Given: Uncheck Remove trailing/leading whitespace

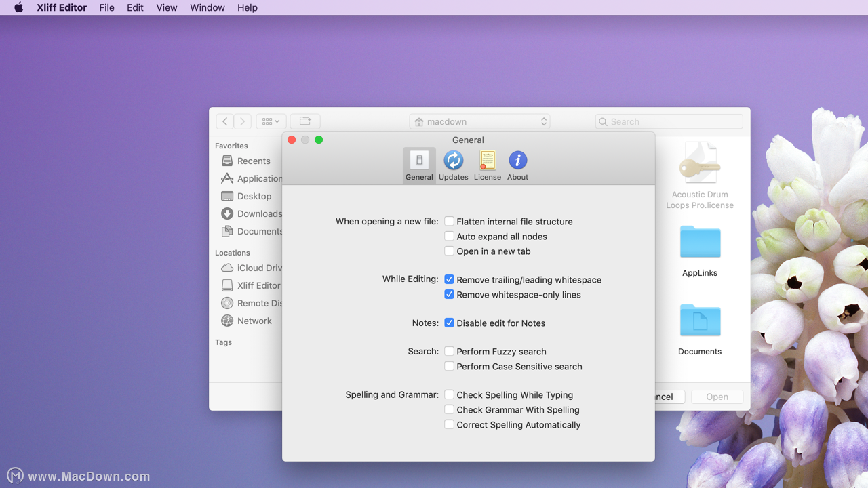Looking at the screenshot, I should coord(449,279).
